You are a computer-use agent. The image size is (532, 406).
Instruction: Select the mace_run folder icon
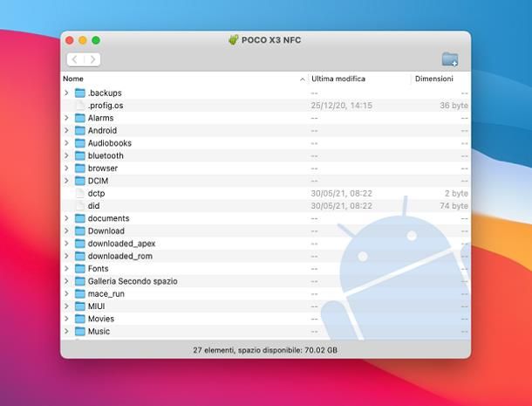click(x=79, y=294)
